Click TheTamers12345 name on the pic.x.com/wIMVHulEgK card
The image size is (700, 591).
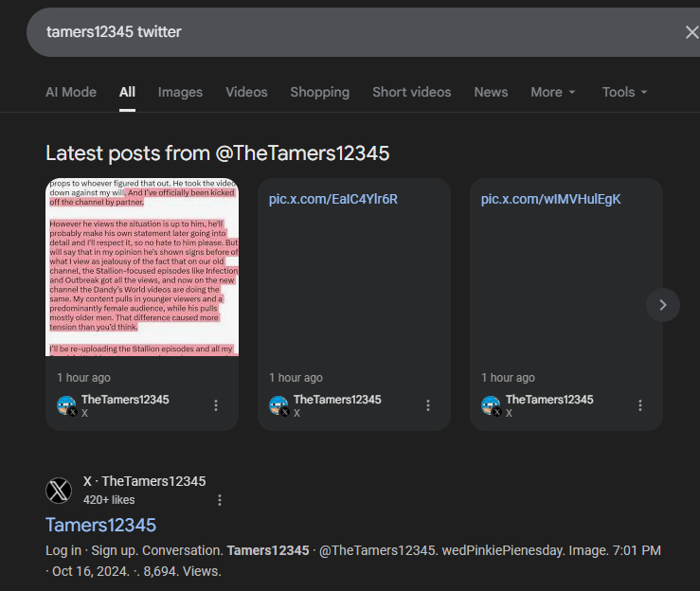click(x=549, y=400)
